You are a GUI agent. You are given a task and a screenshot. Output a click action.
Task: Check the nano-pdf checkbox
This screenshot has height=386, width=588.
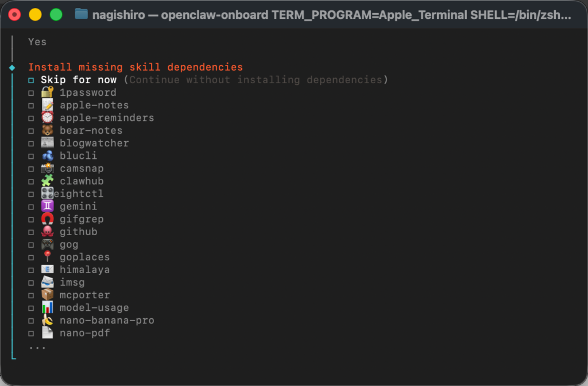(x=32, y=332)
